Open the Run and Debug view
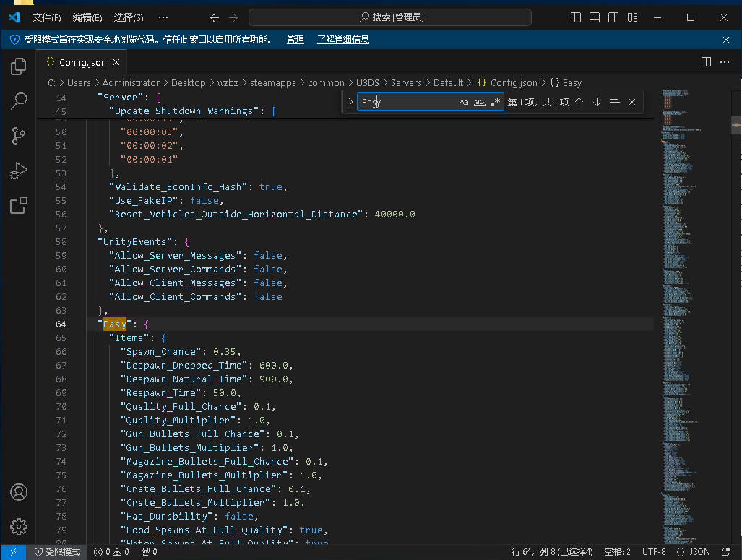 tap(19, 171)
